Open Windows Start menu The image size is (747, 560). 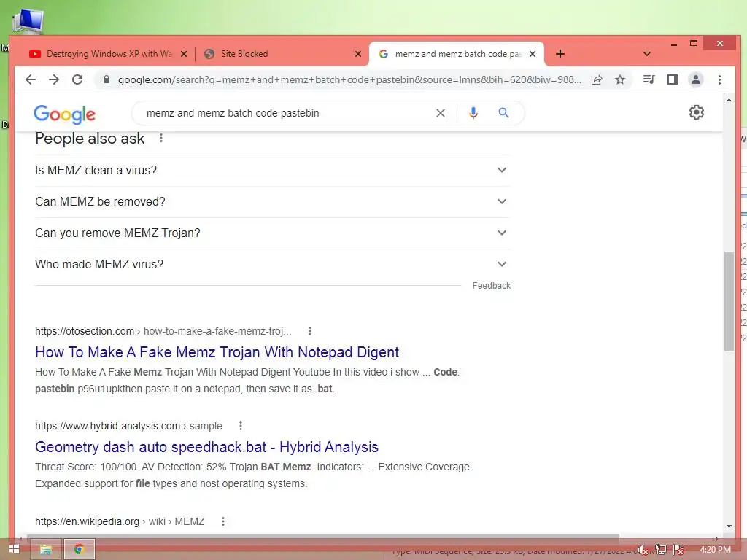(x=14, y=550)
